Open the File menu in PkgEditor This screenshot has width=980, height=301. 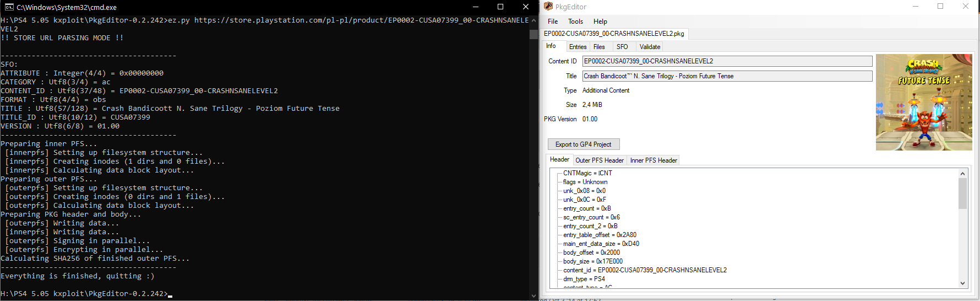552,21
